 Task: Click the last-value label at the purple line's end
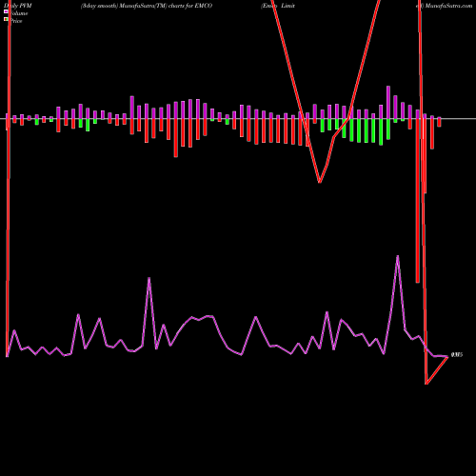point(457,355)
